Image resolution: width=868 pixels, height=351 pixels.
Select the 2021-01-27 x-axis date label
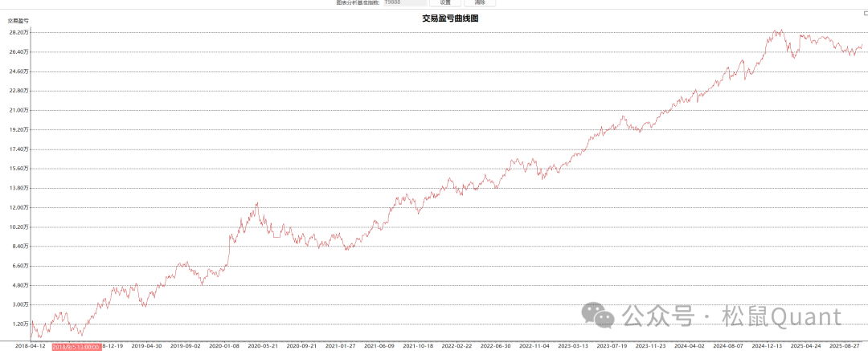(340, 346)
